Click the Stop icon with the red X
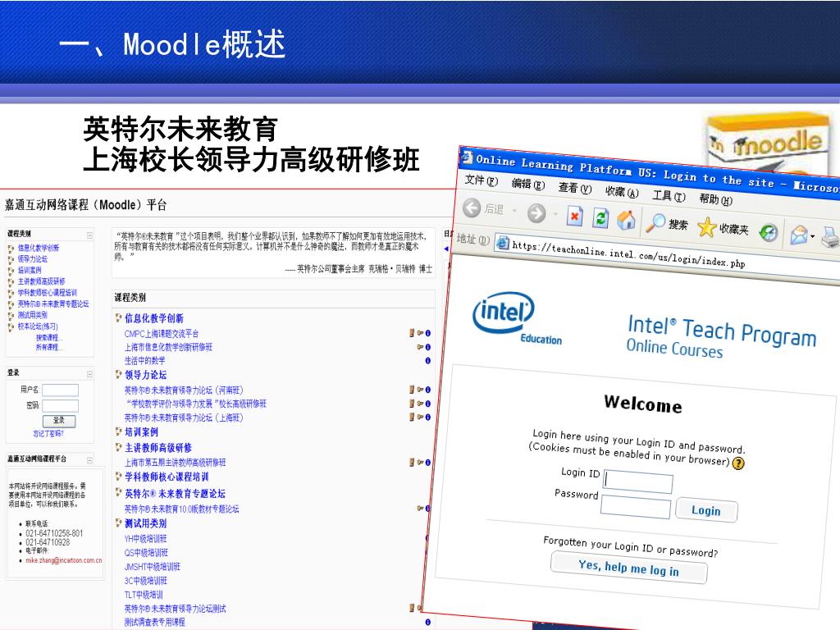This screenshot has width=840, height=630. (x=574, y=217)
